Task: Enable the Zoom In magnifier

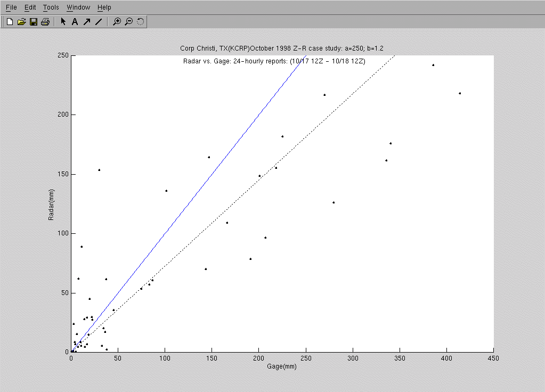Action: [x=117, y=21]
